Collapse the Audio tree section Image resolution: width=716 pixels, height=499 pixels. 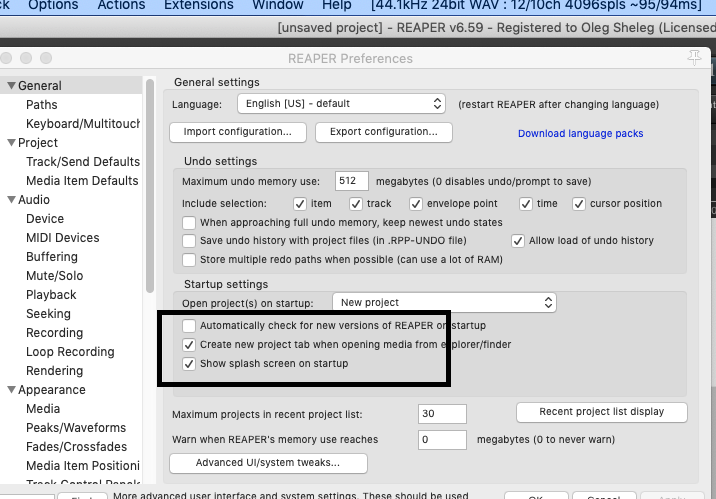coord(11,200)
